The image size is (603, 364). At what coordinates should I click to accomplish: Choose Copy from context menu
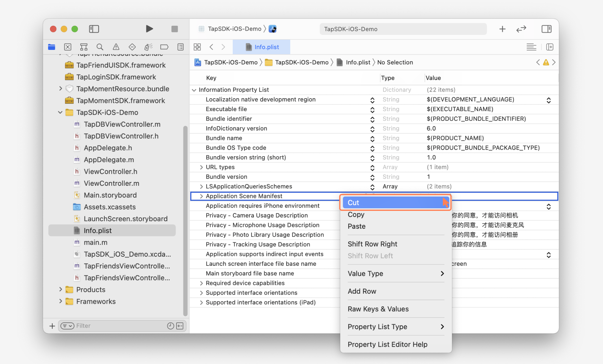[356, 215]
